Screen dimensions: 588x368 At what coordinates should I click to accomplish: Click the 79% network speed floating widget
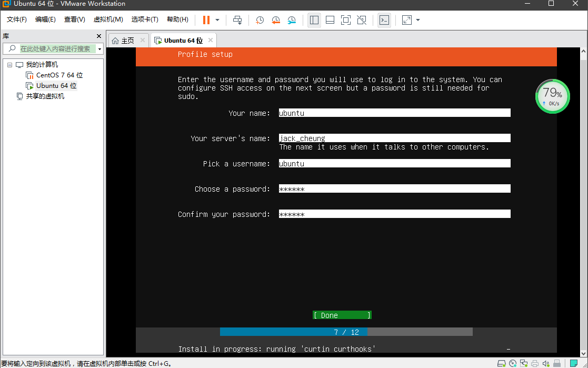pos(552,96)
